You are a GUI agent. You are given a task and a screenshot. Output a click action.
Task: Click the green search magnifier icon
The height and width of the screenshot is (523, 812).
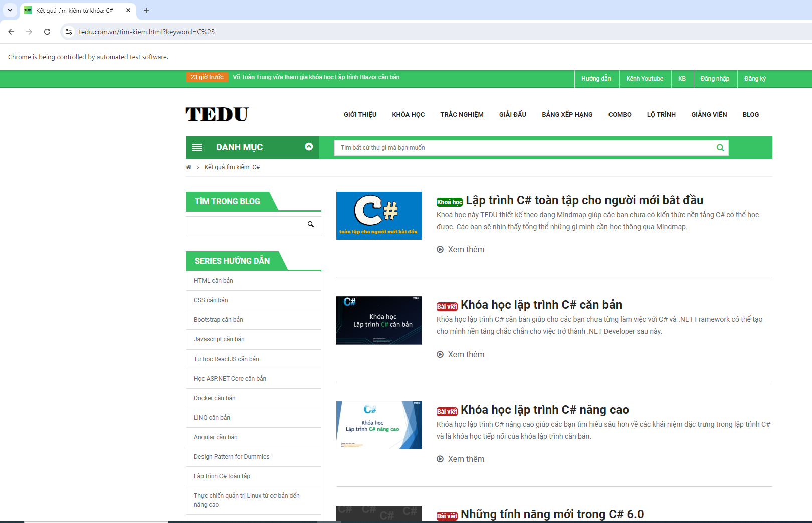pos(720,148)
